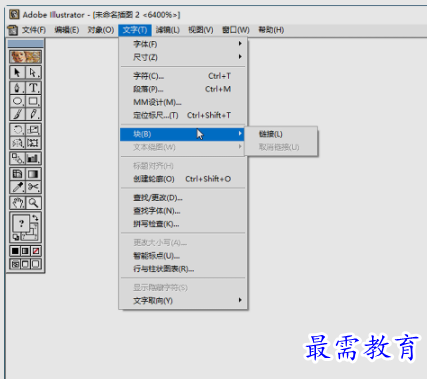Screen dimensions: 427x379
Task: Select the Pencil tool
Action: click(33, 114)
